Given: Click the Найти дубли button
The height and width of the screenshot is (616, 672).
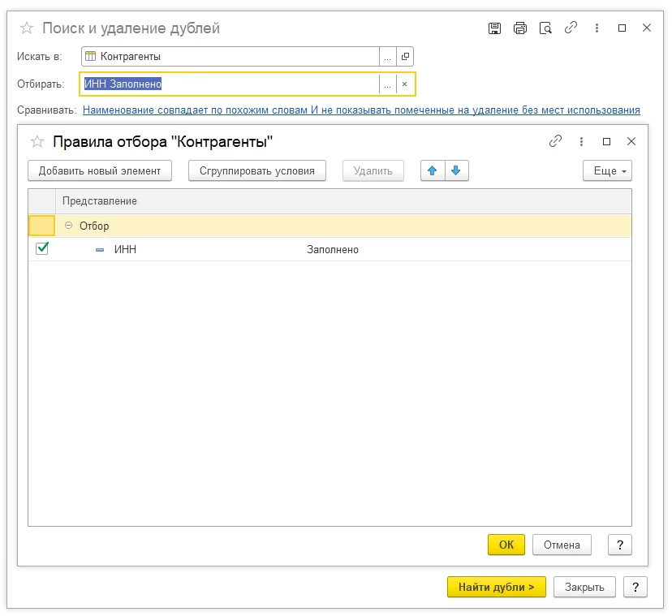Looking at the screenshot, I should (x=496, y=587).
